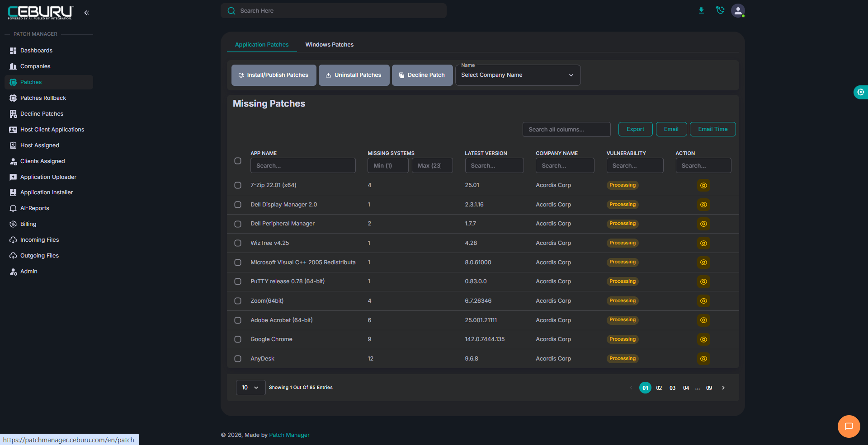
Task: Click the Dashboards sidebar icon
Action: tap(13, 51)
